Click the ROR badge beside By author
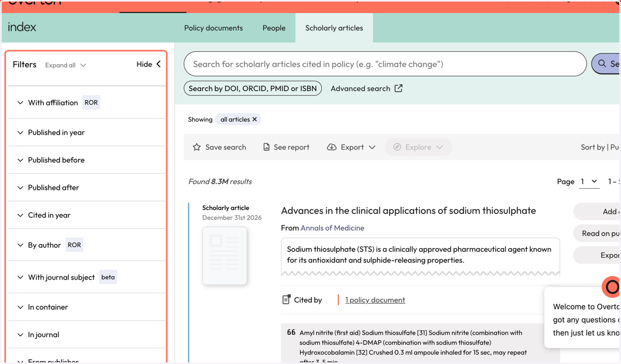621x364 pixels. (x=75, y=245)
